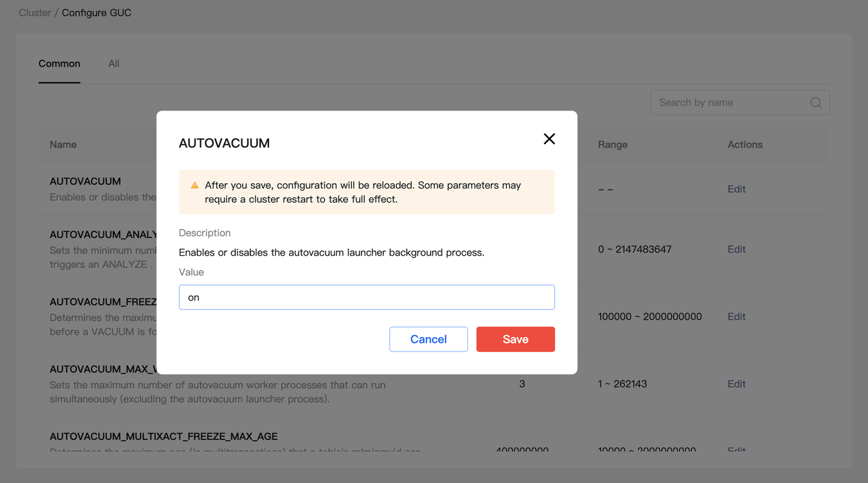Edit the parameter with range 100000 ~ 2000000000
Viewport: 868px width, 483px height.
(x=736, y=317)
